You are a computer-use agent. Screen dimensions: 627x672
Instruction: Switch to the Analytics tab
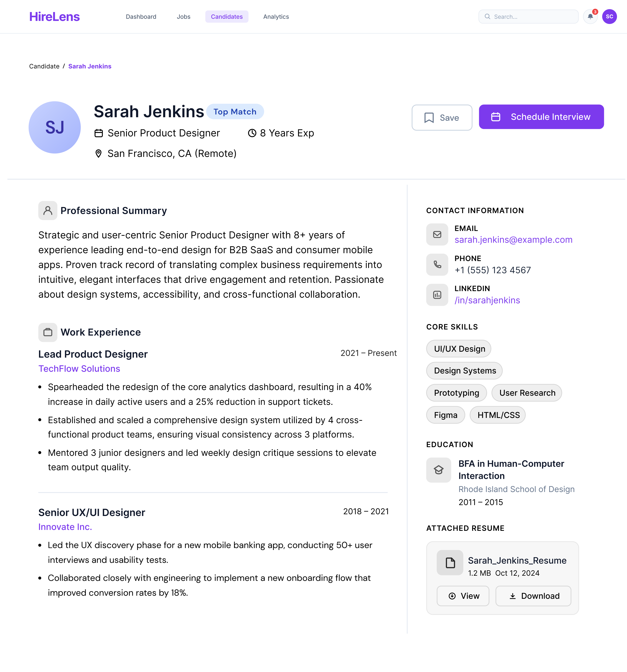click(x=276, y=17)
